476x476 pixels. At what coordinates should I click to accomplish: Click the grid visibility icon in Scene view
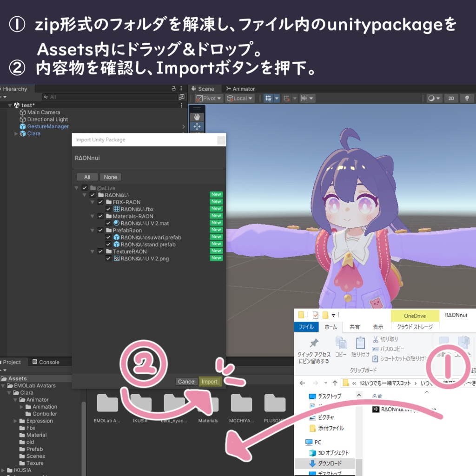(x=268, y=98)
